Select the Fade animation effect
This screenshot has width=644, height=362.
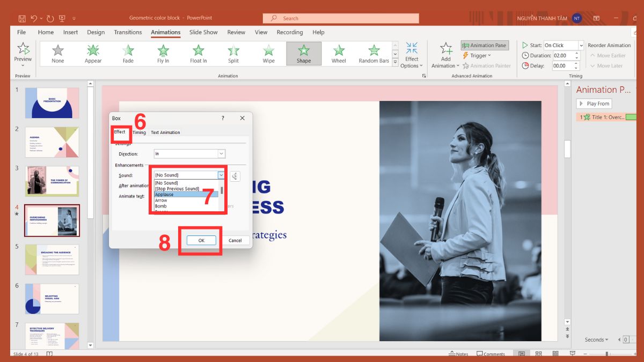[x=128, y=53]
